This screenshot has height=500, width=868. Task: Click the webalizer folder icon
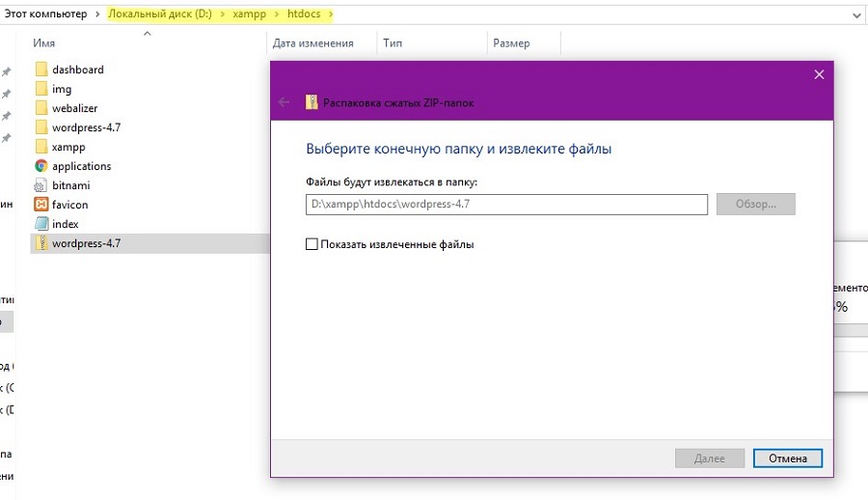[x=41, y=108]
